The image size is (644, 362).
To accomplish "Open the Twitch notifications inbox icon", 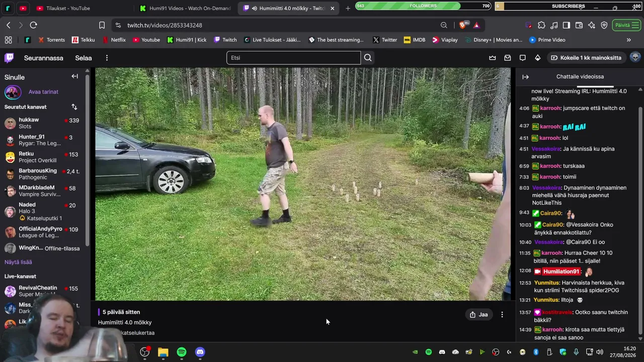I will 508,58.
